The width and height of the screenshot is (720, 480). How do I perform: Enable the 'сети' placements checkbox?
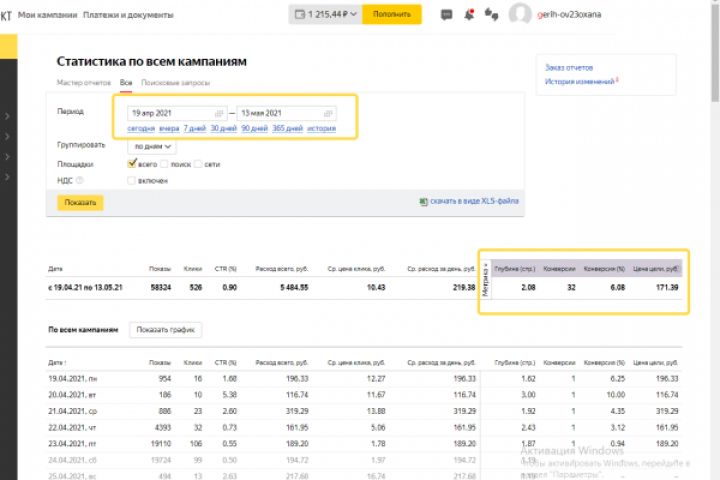tap(198, 164)
